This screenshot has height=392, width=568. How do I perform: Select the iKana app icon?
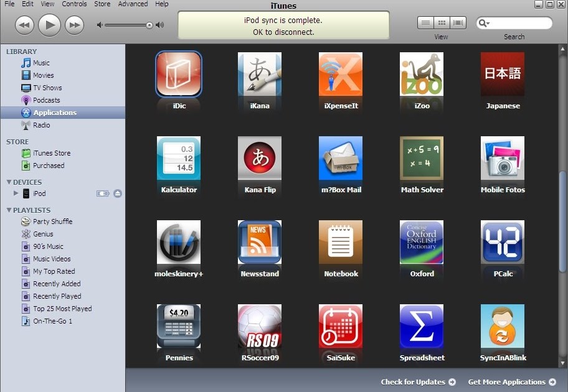click(260, 74)
